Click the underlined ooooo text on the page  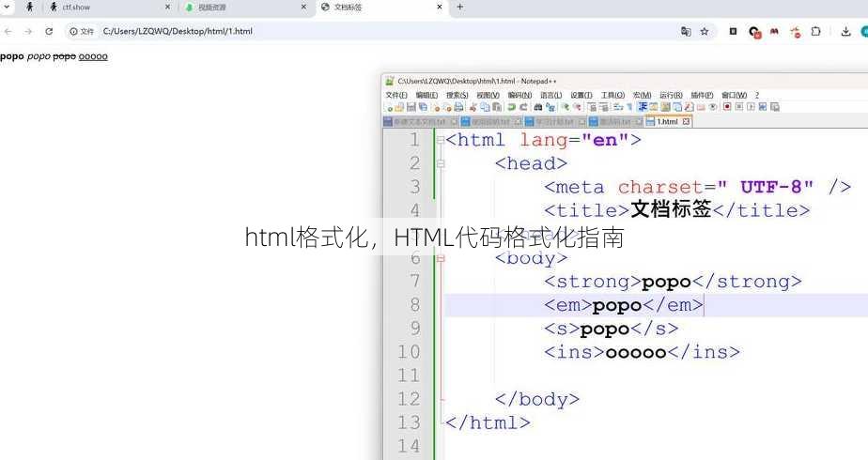(x=93, y=56)
